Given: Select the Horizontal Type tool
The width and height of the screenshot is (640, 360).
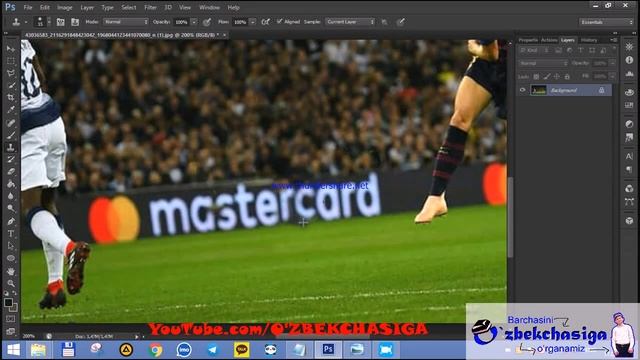Looking at the screenshot, I should tap(11, 233).
